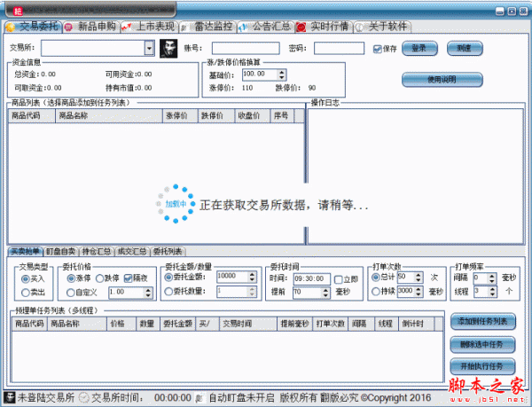Screen dimensions: 532x407
Task: Click the 时间 09:30:00 field
Action: point(311,278)
